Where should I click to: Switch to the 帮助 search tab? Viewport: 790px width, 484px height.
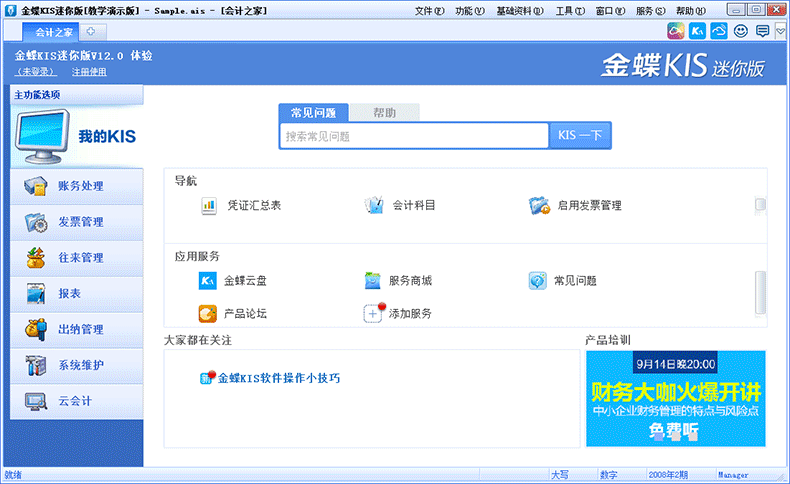[383, 112]
